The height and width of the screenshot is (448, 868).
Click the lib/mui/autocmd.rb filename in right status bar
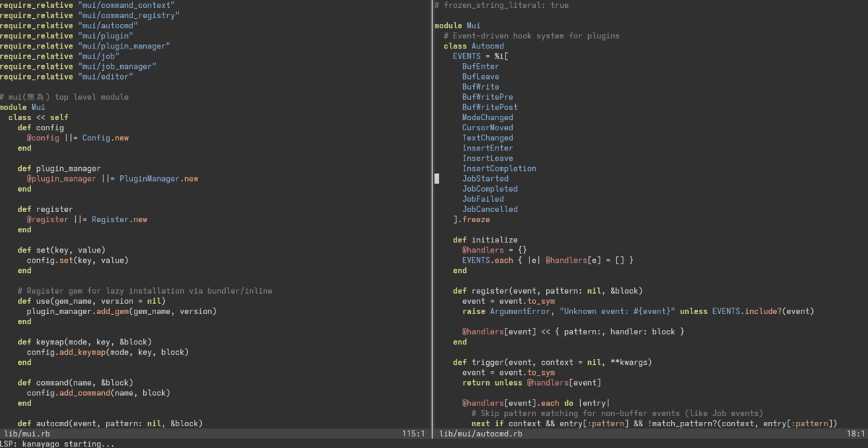coord(480,434)
